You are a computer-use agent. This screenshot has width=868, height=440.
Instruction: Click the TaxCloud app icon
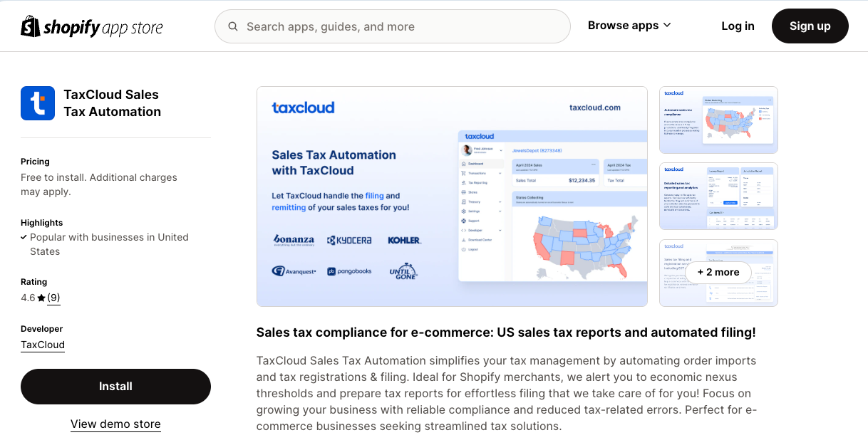coord(38,103)
